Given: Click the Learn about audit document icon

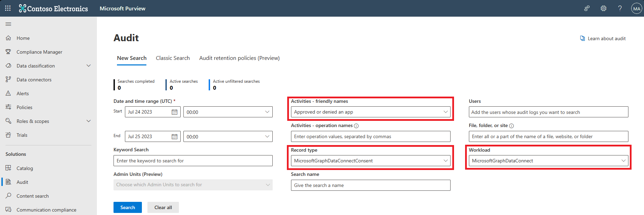Looking at the screenshot, I should tap(582, 38).
